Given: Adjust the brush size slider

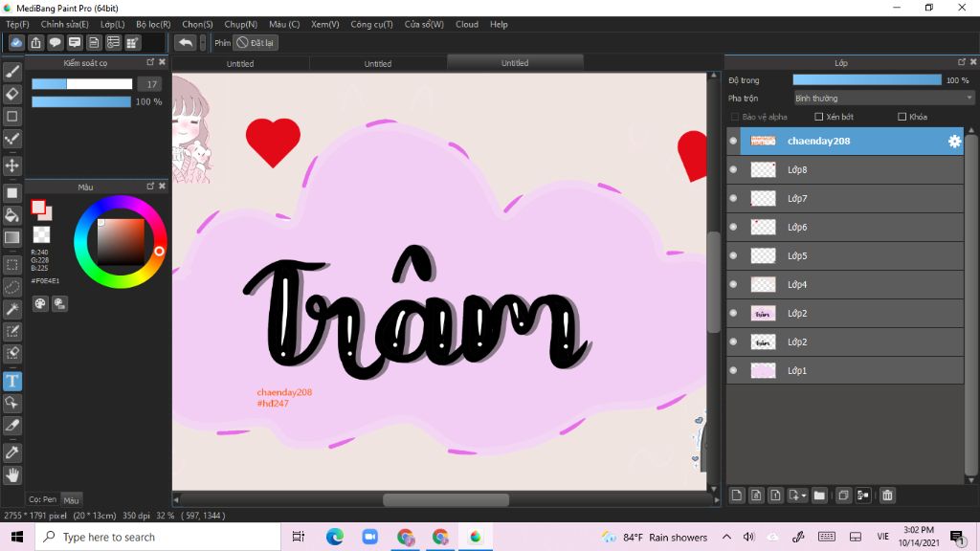Looking at the screenshot, I should (82, 84).
